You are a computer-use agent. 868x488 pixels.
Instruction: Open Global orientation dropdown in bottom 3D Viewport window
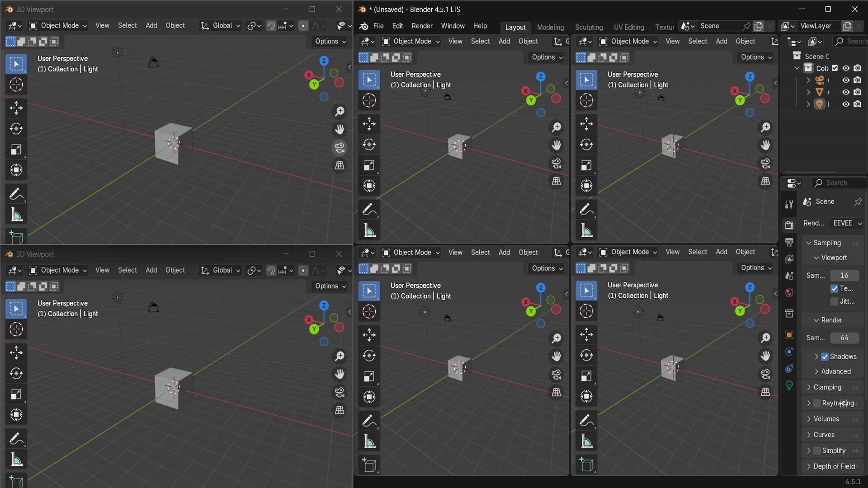[x=220, y=270]
